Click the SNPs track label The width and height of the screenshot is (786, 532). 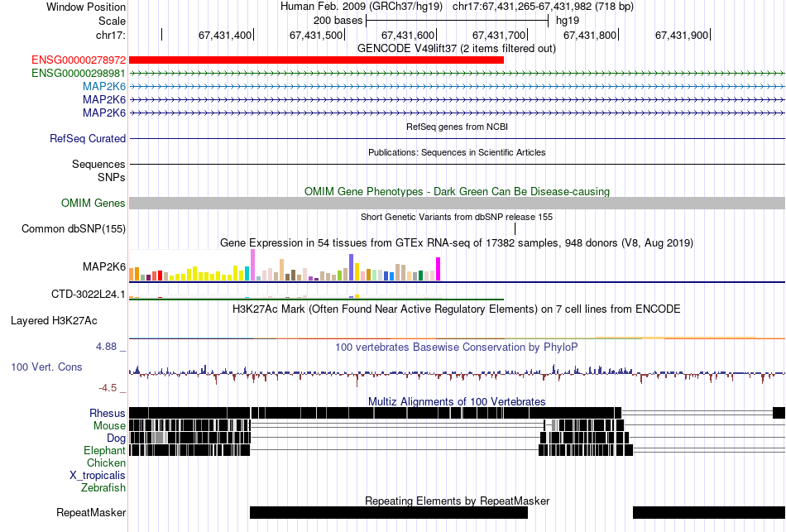coord(112,178)
